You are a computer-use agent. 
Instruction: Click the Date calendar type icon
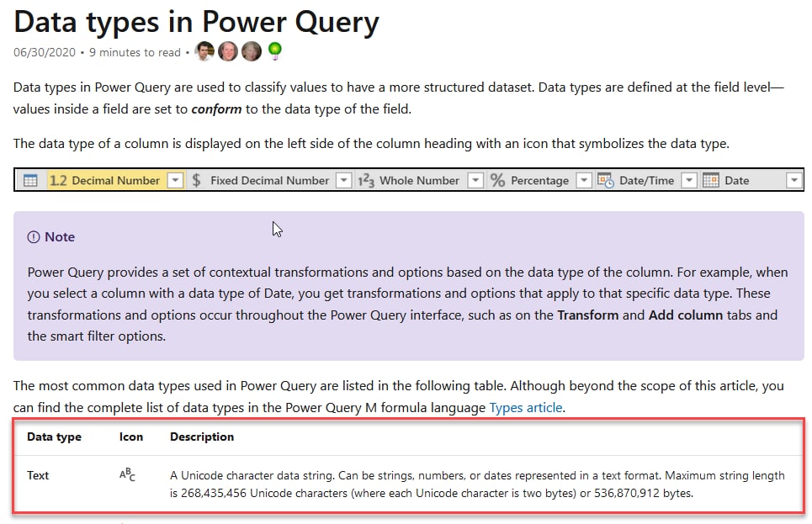point(710,180)
